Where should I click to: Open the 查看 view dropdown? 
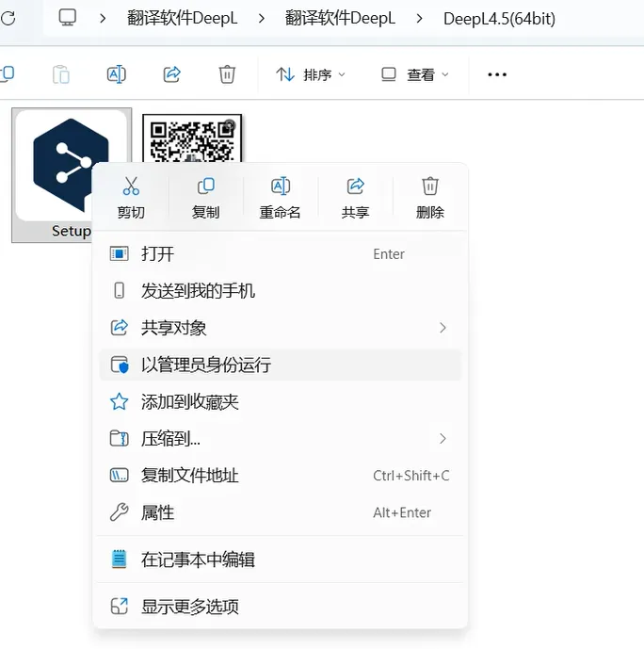pos(414,74)
